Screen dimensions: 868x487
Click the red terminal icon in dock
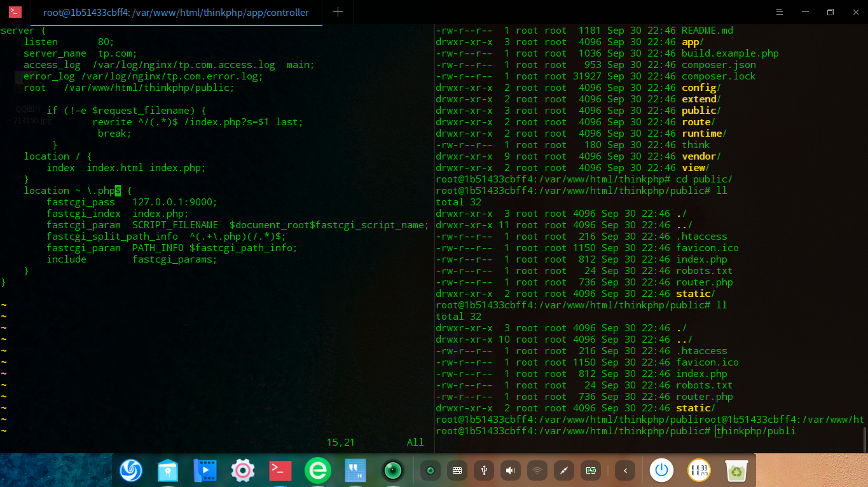click(280, 470)
